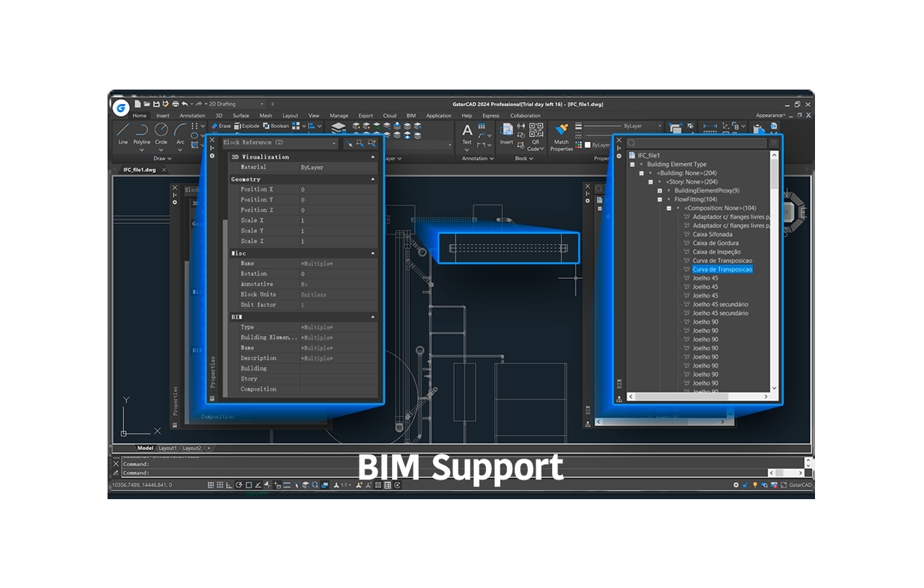Select Curva de Transposicao highlighted tree item
The image size is (924, 588).
pos(722,269)
